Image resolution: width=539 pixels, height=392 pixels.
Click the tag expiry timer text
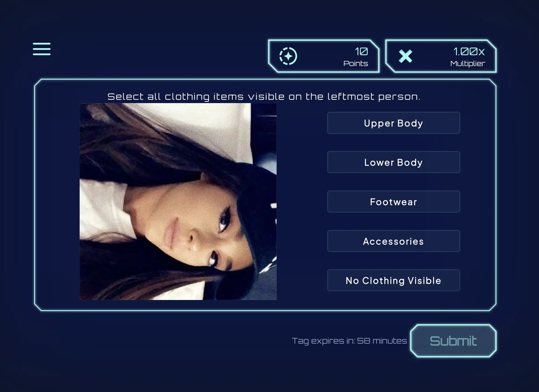point(349,341)
